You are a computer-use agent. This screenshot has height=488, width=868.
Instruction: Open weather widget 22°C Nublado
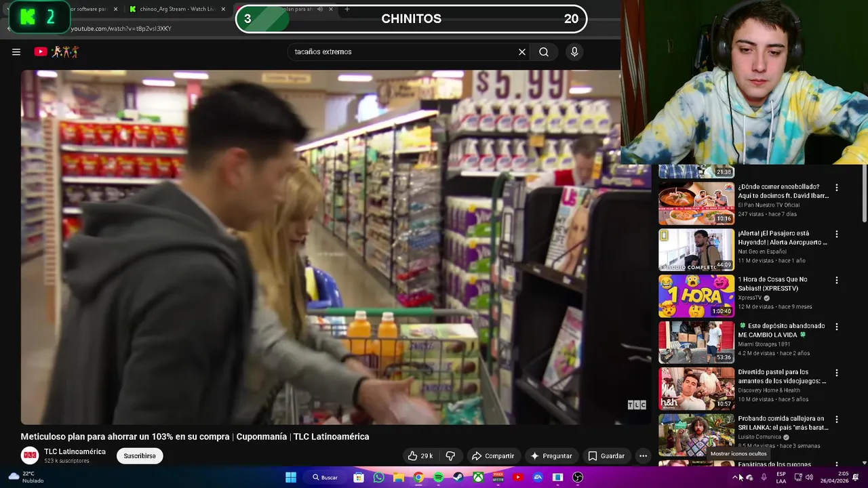pos(24,477)
